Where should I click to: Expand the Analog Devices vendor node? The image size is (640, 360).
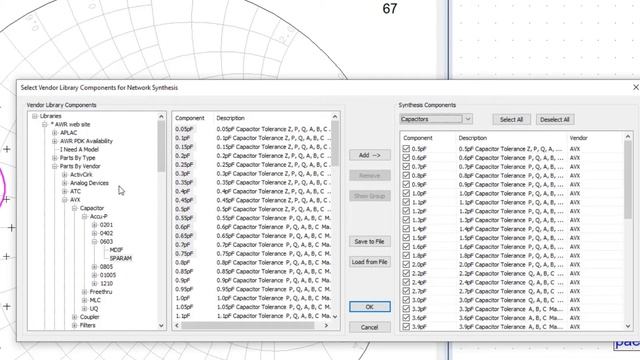(64, 183)
